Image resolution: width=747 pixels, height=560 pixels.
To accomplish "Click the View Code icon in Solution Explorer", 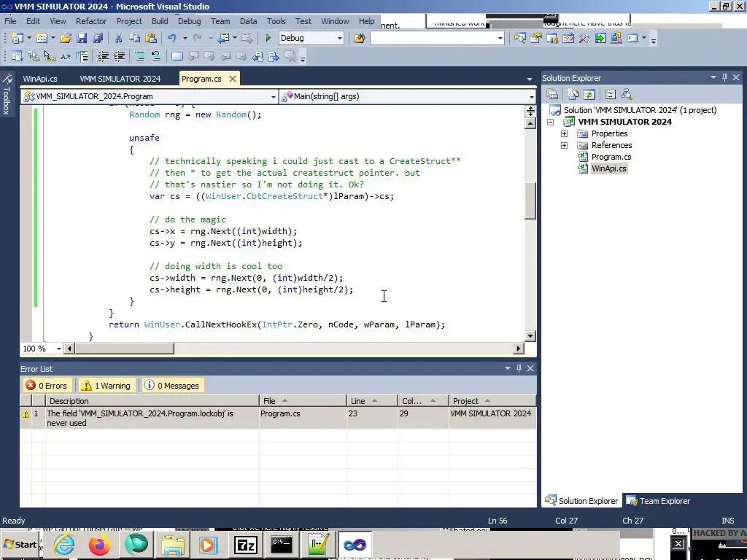I will pyautogui.click(x=611, y=94).
